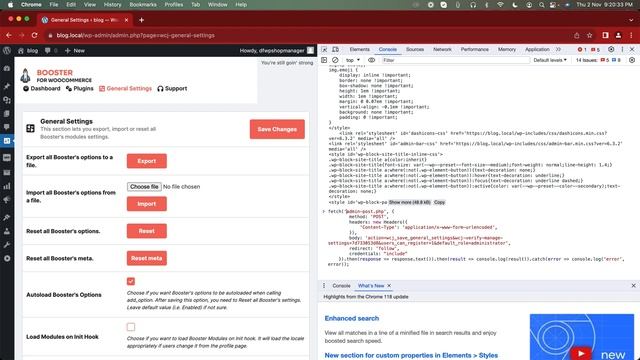Image resolution: width=640 pixels, height=360 pixels.
Task: Clear the console with the clear icon
Action: pos(335,60)
